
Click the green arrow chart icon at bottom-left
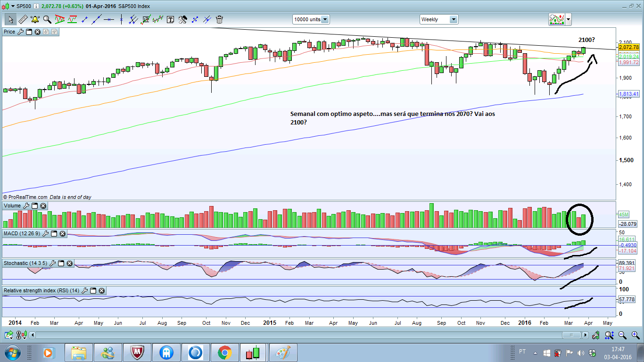tap(8, 335)
